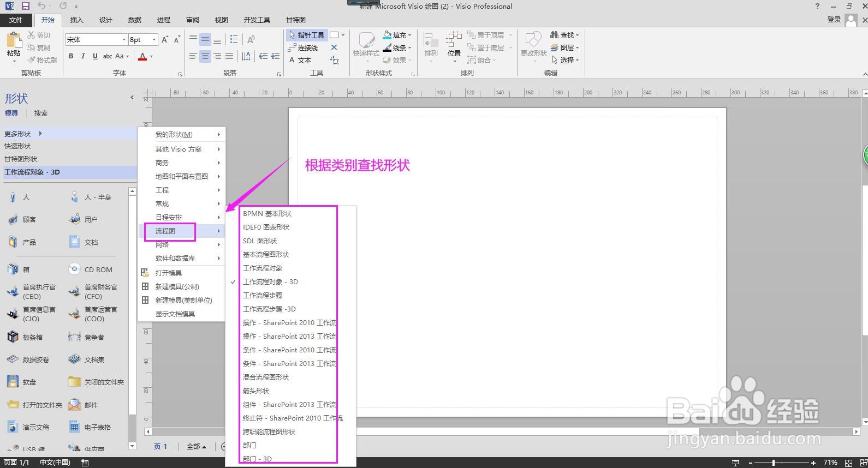Screen dimensions: 868x468
Task: Click the Find binoculars icon
Action: click(555, 35)
